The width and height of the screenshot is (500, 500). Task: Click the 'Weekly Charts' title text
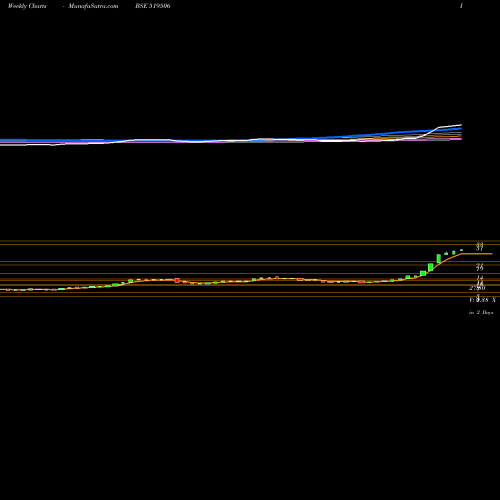27,6
